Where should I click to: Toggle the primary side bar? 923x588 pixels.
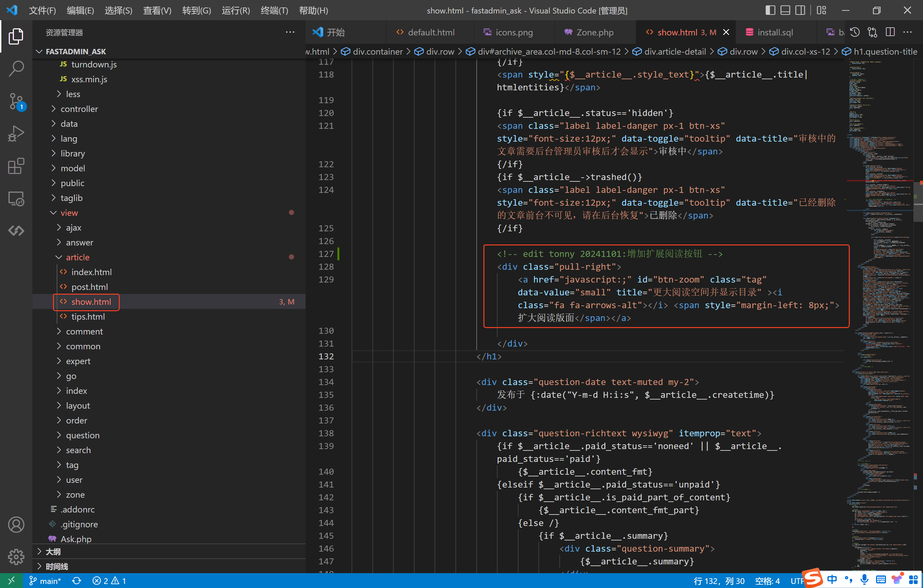coord(771,10)
